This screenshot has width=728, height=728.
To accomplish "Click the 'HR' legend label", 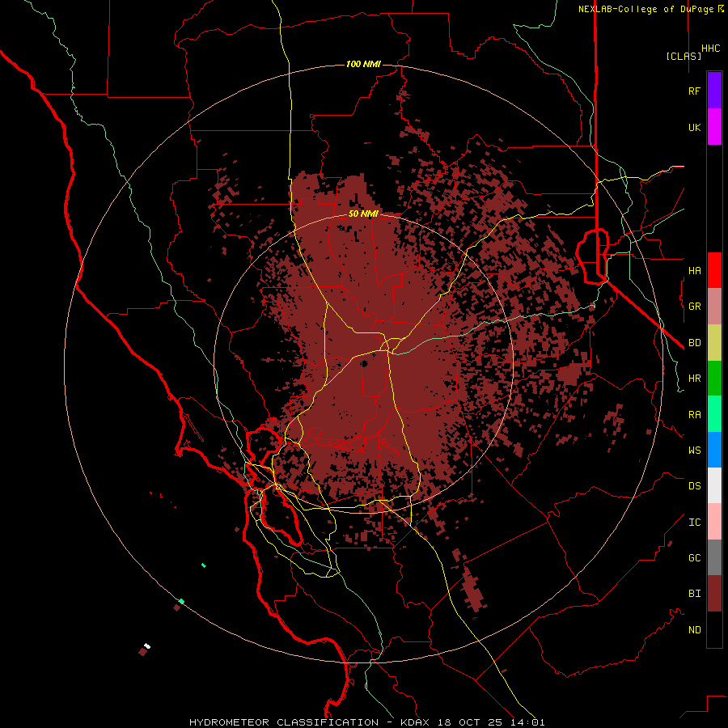I will point(695,379).
